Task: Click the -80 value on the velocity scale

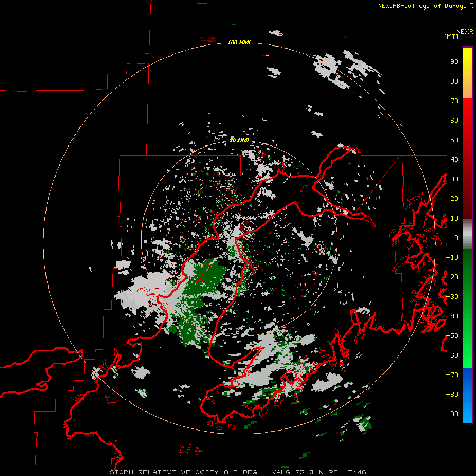Action: point(452,395)
